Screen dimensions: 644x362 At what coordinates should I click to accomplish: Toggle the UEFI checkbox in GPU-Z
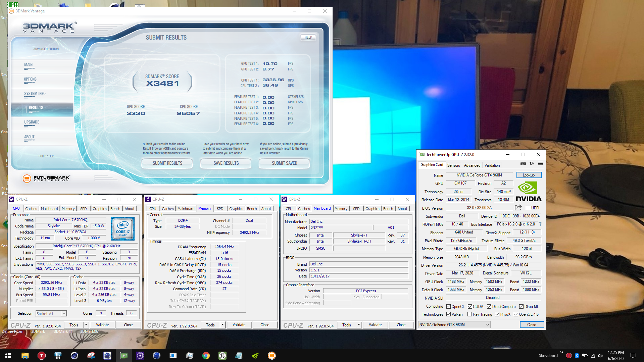point(528,208)
